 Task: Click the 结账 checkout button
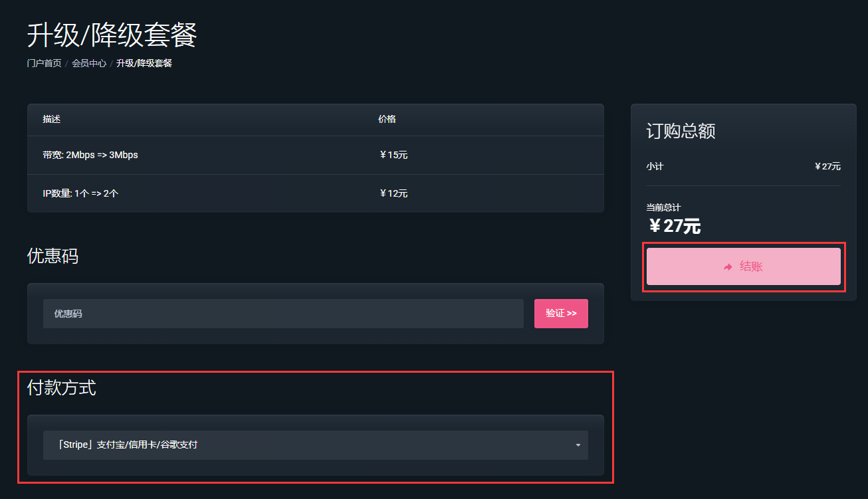click(x=743, y=266)
